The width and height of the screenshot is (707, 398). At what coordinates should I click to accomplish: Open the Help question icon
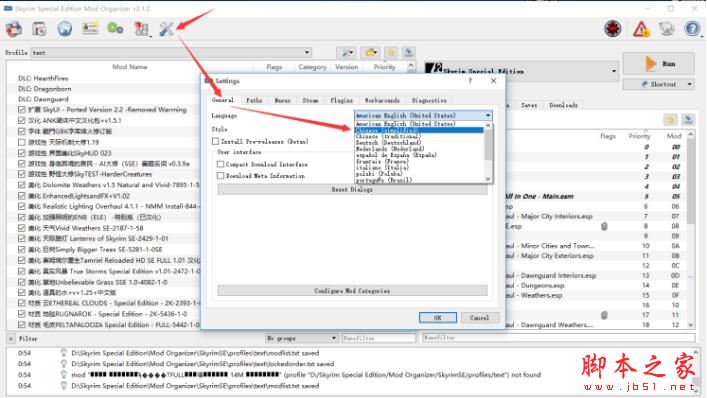(x=692, y=29)
